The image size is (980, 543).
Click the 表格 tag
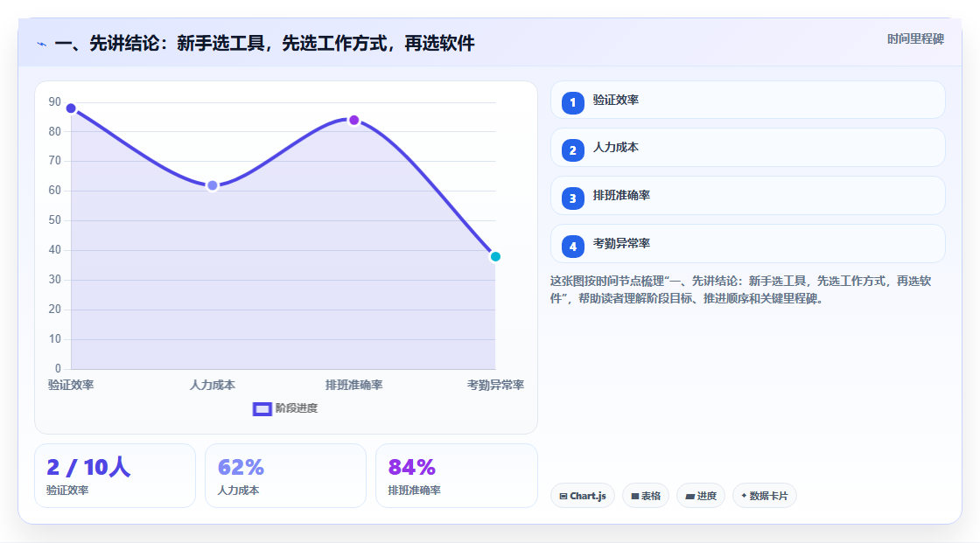tap(646, 496)
